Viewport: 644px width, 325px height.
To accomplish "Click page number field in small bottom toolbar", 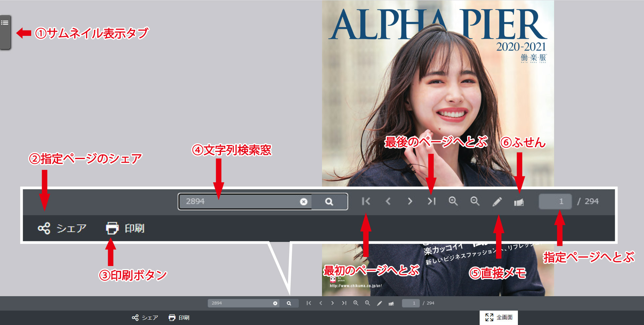I will 411,303.
